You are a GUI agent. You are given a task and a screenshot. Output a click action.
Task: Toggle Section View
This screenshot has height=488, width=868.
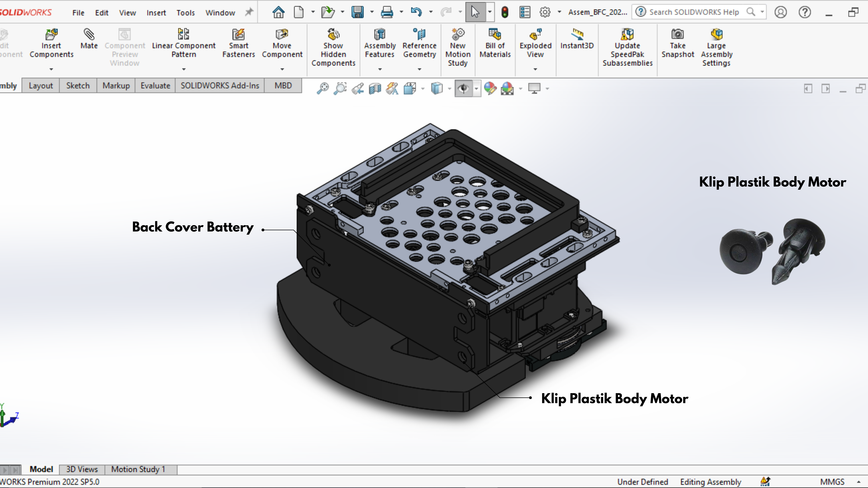coord(375,89)
